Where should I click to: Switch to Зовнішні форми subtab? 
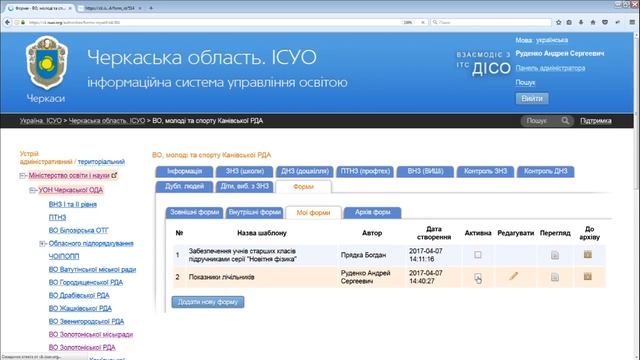coord(195,212)
